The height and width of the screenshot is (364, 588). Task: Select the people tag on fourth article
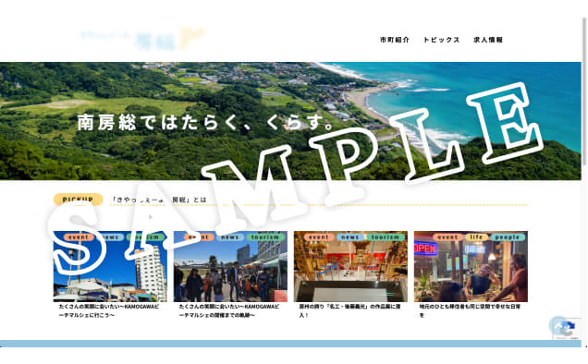point(507,237)
